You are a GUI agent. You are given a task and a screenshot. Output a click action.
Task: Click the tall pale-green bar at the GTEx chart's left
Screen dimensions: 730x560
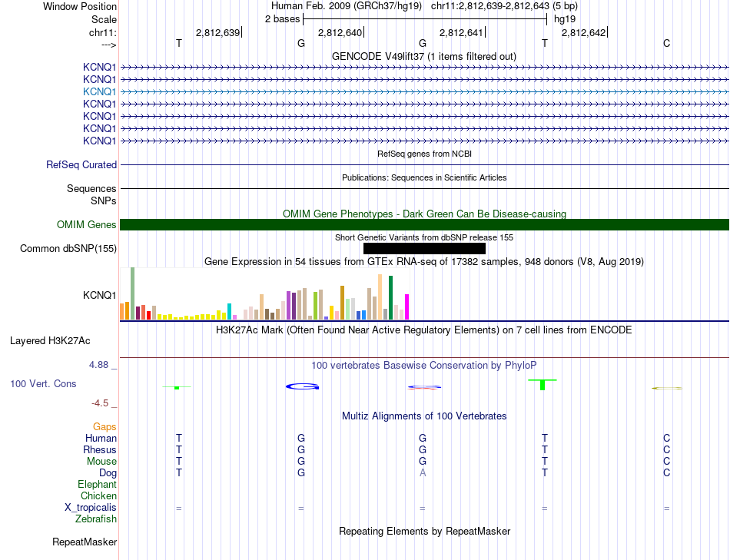point(133,293)
